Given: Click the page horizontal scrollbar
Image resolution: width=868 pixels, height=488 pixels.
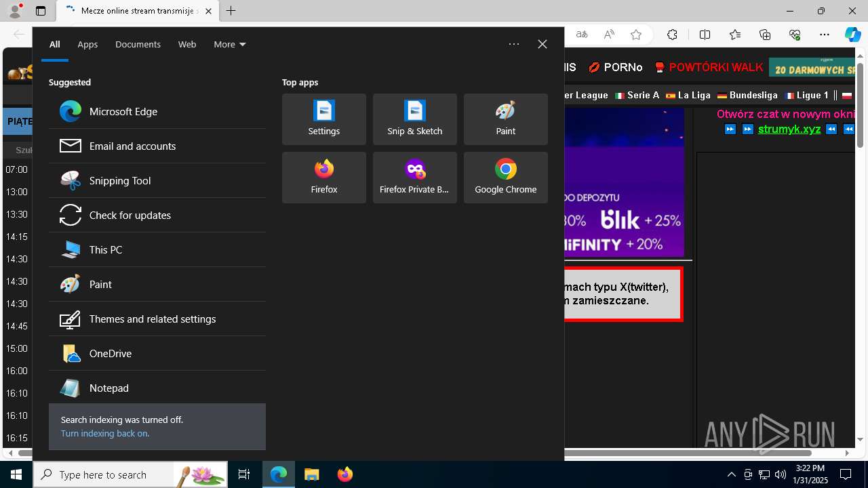Looking at the screenshot, I should coord(415,453).
